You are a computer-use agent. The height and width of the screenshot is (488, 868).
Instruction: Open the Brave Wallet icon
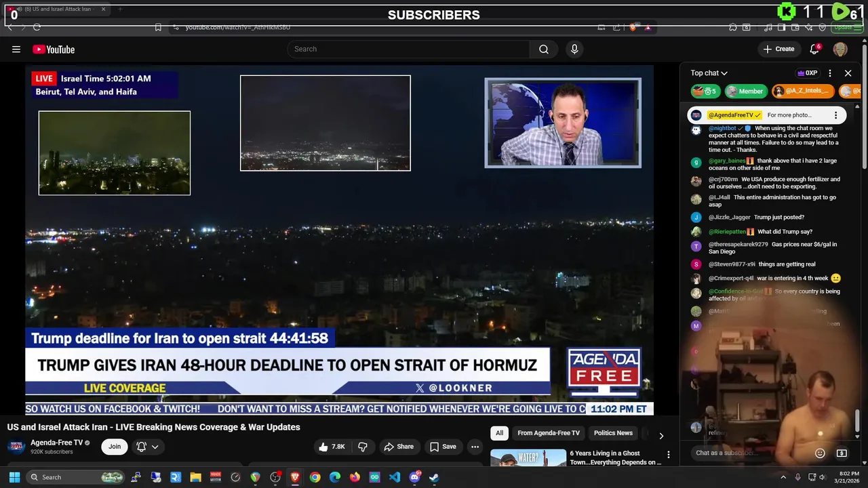point(795,27)
